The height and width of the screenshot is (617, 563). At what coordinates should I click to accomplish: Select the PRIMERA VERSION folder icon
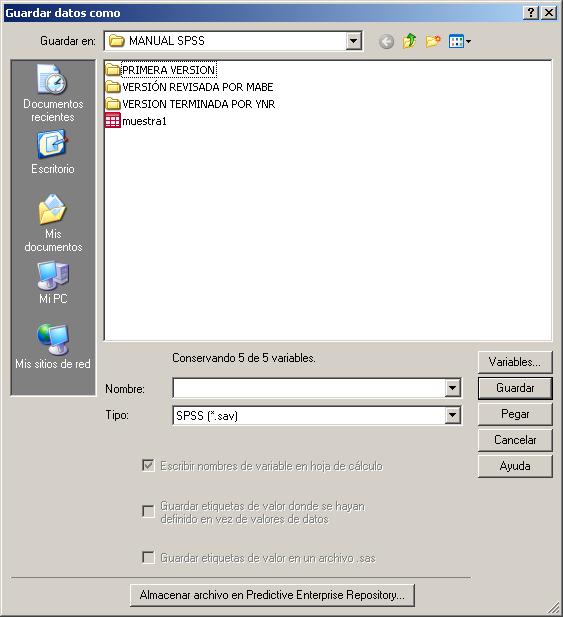[113, 70]
